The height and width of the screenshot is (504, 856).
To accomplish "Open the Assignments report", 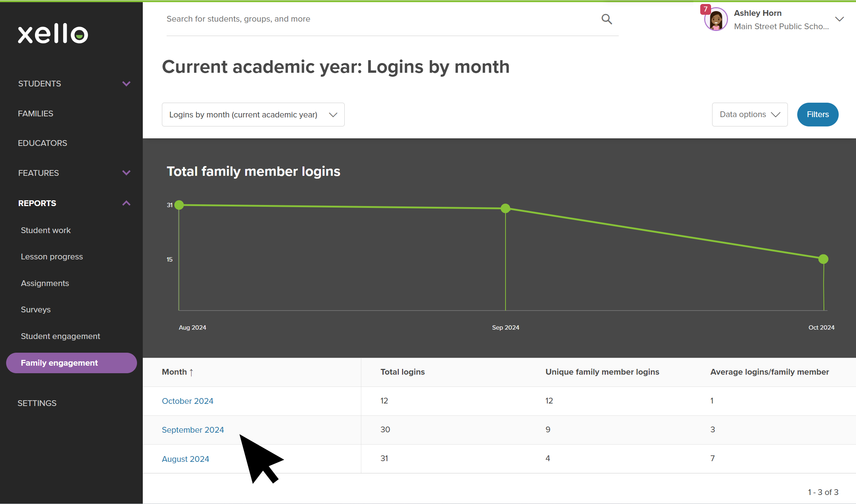I will tap(45, 283).
